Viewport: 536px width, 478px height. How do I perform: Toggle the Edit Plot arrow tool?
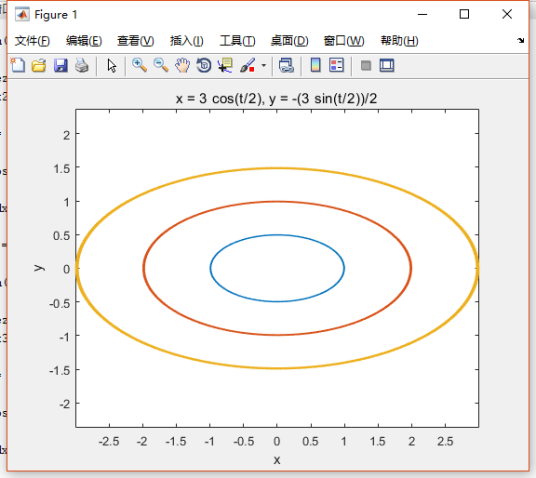click(x=111, y=65)
